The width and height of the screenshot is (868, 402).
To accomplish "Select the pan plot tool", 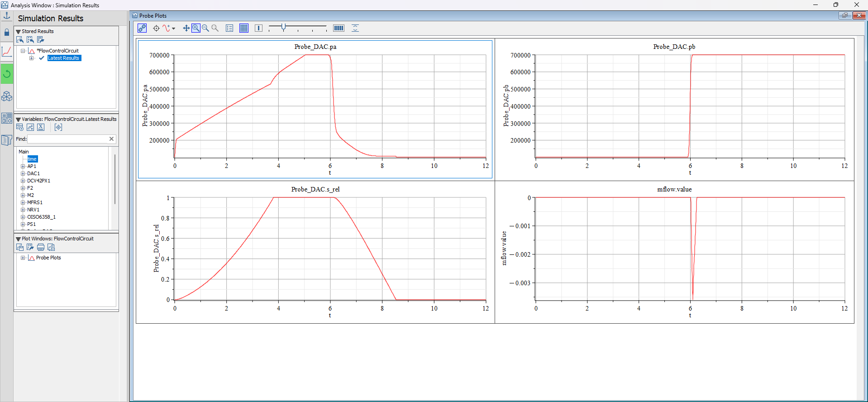I will (186, 28).
